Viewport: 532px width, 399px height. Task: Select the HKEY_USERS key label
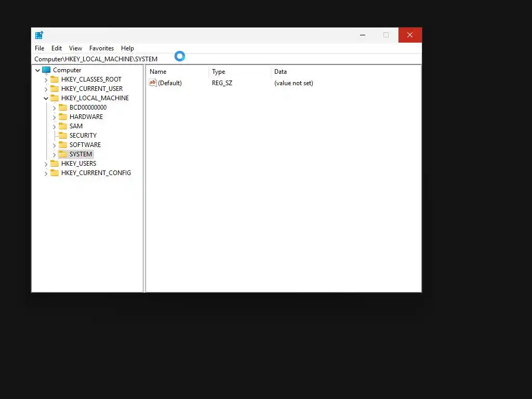(79, 163)
